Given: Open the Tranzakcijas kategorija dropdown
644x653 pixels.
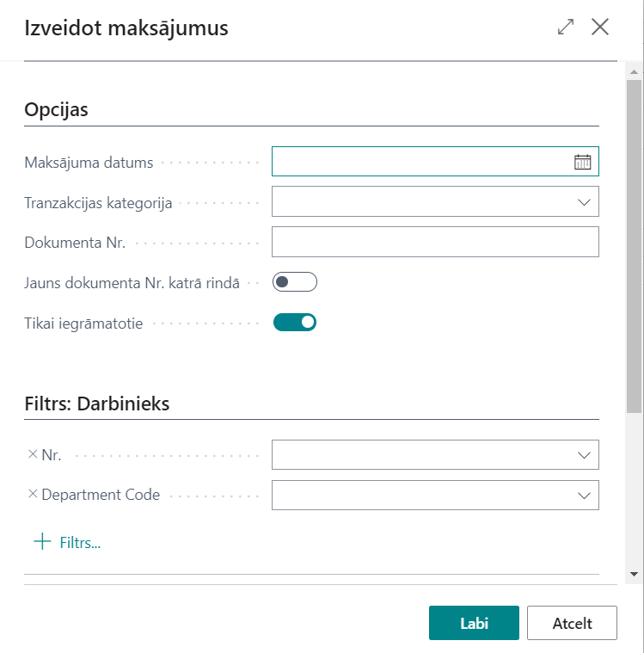Looking at the screenshot, I should click(584, 202).
